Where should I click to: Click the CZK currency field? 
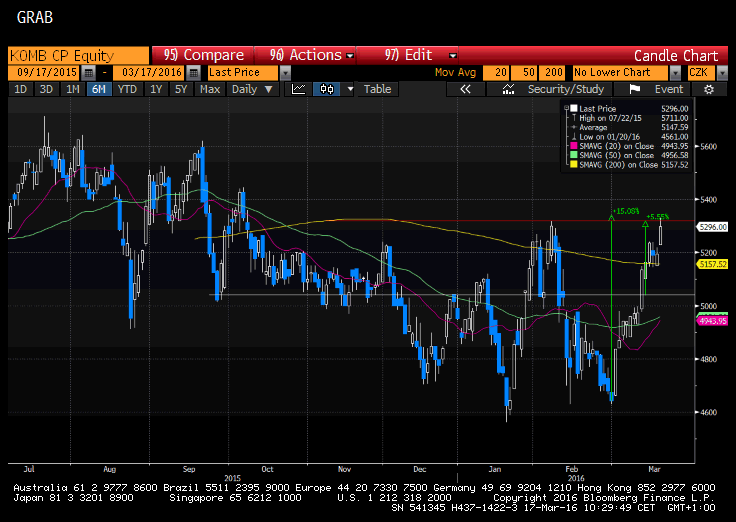[x=701, y=73]
